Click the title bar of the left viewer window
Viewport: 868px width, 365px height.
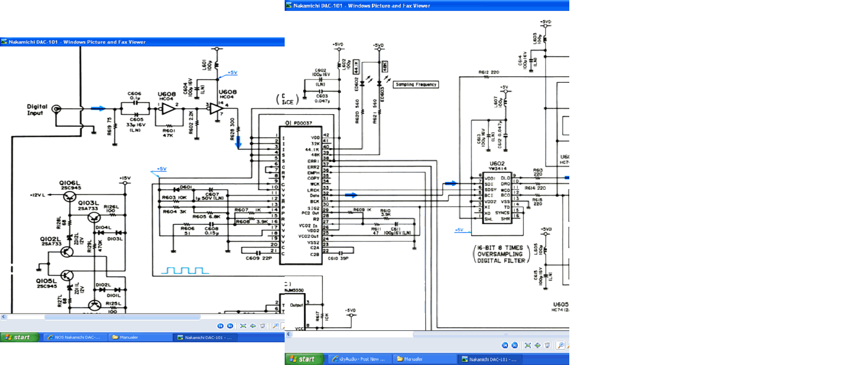(x=142, y=42)
